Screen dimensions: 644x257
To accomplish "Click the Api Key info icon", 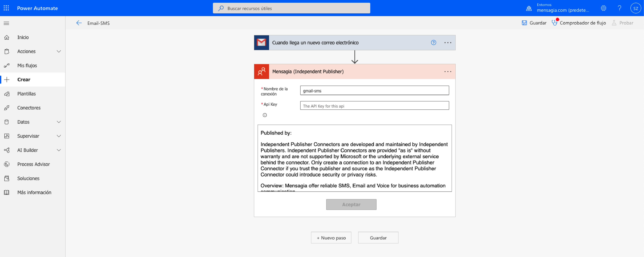I will [x=265, y=115].
